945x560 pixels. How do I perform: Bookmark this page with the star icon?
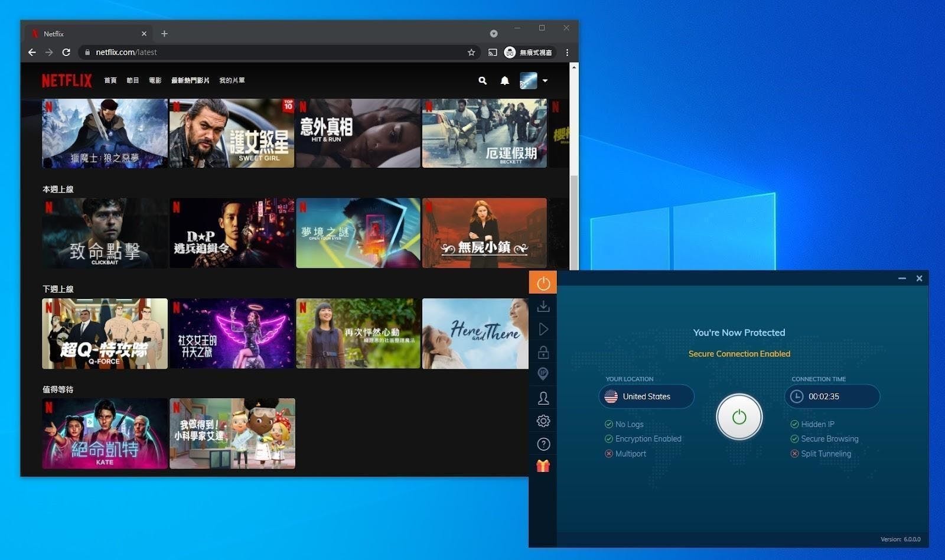(471, 52)
